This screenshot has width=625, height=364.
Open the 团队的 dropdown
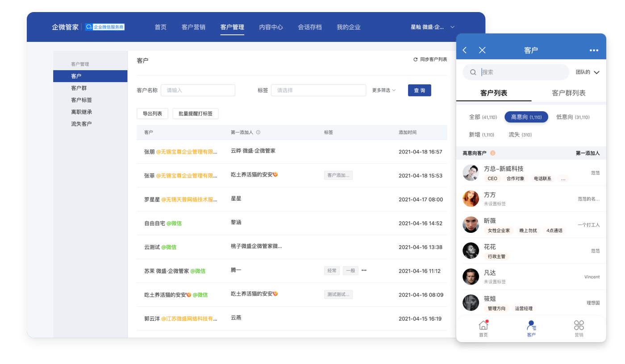(587, 72)
